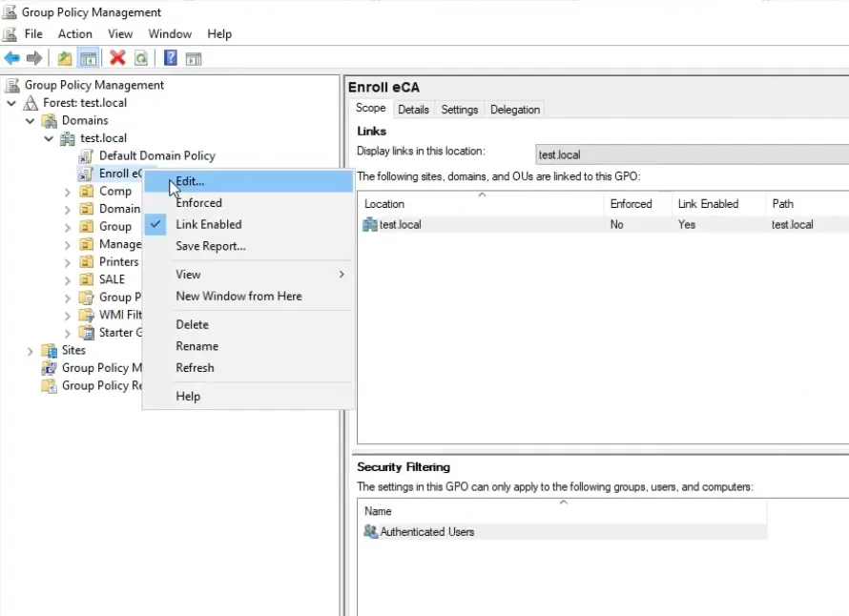Screen dimensions: 849x616
Task: Open the Window menu
Action: (x=170, y=34)
